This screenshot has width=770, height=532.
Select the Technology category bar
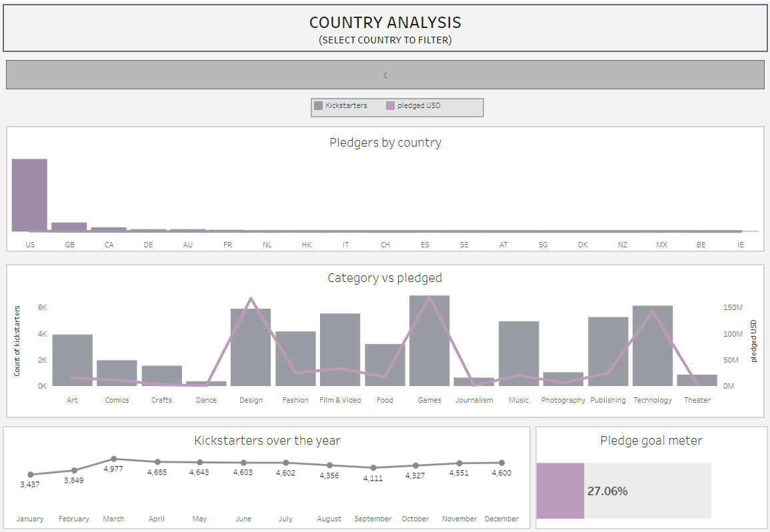click(x=653, y=345)
